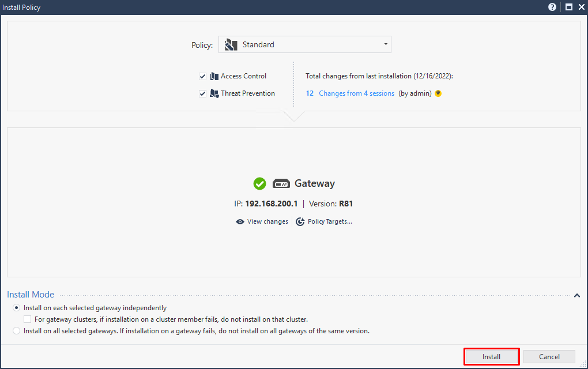Click the Gateway device icon
Image resolution: width=588 pixels, height=369 pixels.
point(281,183)
